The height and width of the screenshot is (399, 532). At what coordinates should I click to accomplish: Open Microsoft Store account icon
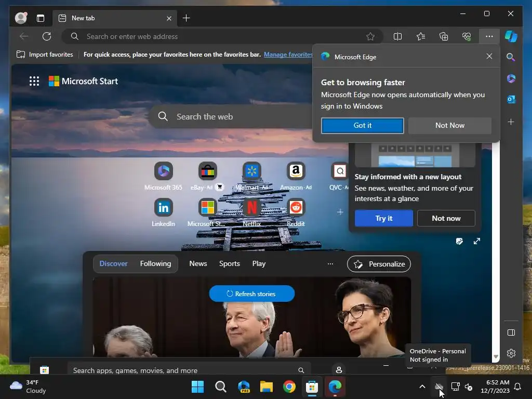(339, 370)
